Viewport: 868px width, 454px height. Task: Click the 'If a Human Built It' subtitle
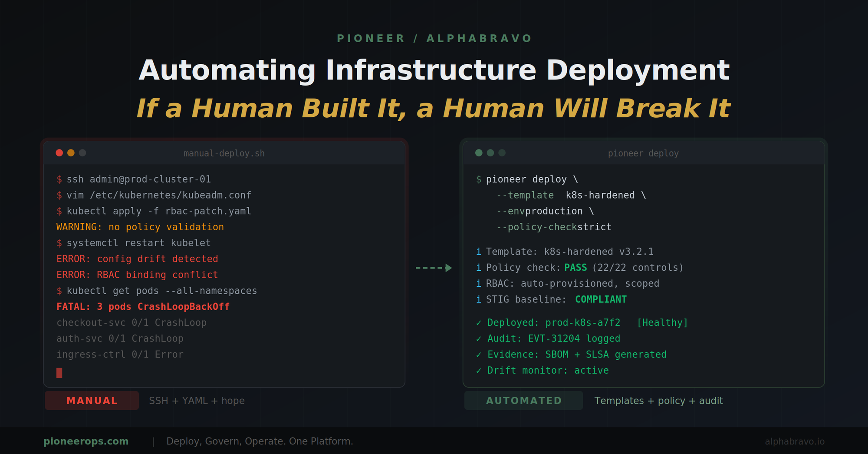coord(434,108)
